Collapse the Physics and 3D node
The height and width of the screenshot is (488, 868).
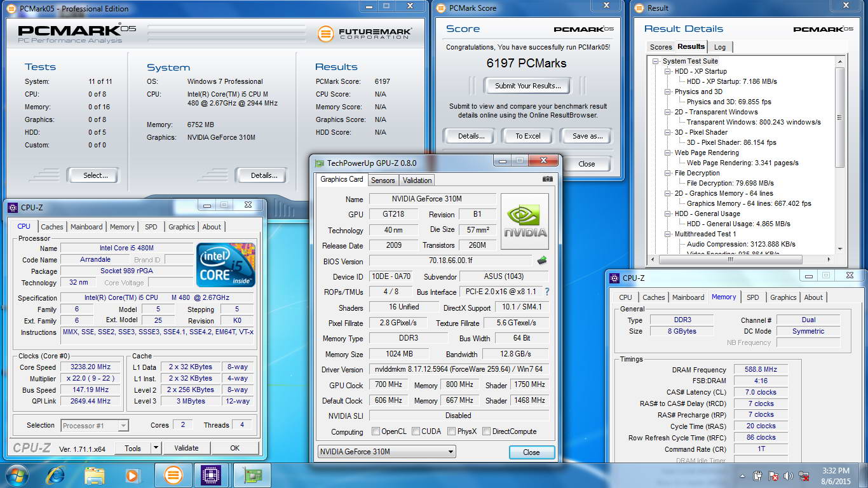coord(668,92)
